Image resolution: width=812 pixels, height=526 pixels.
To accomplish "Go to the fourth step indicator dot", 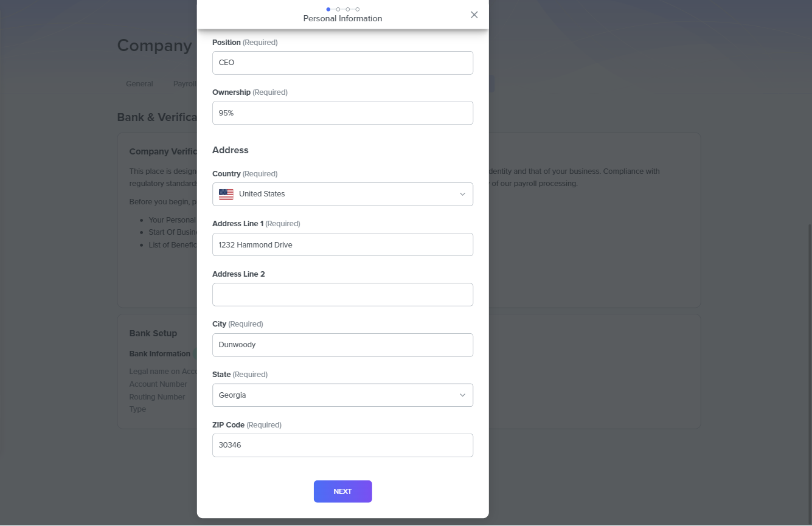I will 358,9.
